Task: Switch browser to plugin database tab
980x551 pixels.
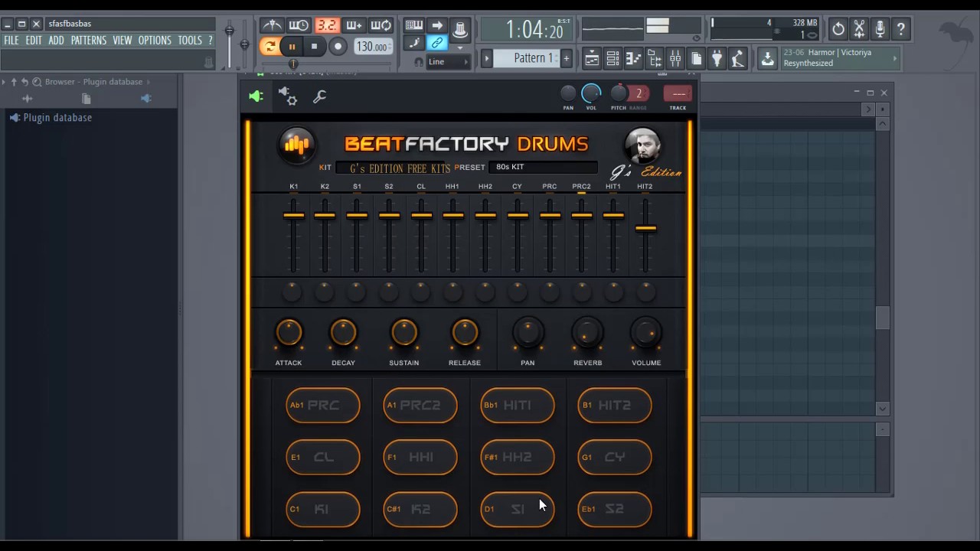Action: point(146,99)
